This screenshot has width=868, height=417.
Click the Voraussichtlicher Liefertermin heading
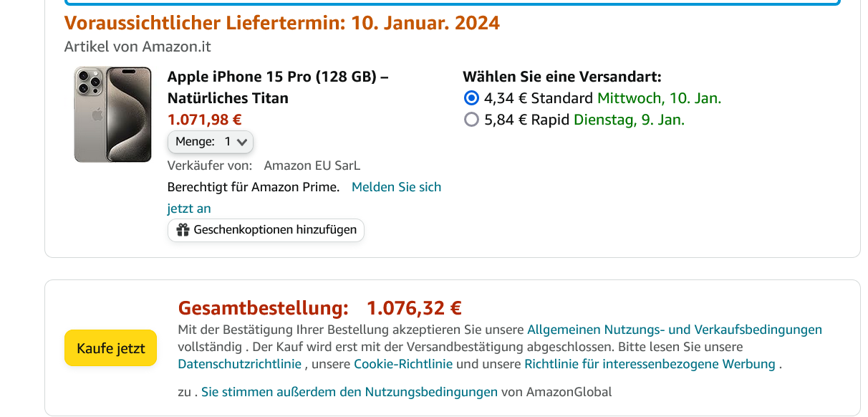(x=282, y=23)
